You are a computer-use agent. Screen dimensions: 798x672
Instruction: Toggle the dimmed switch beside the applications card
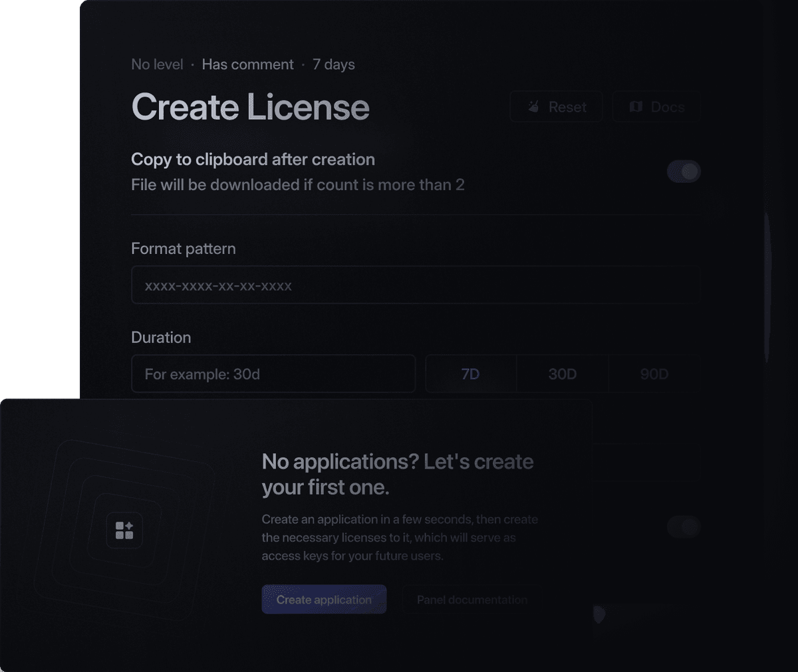(684, 527)
